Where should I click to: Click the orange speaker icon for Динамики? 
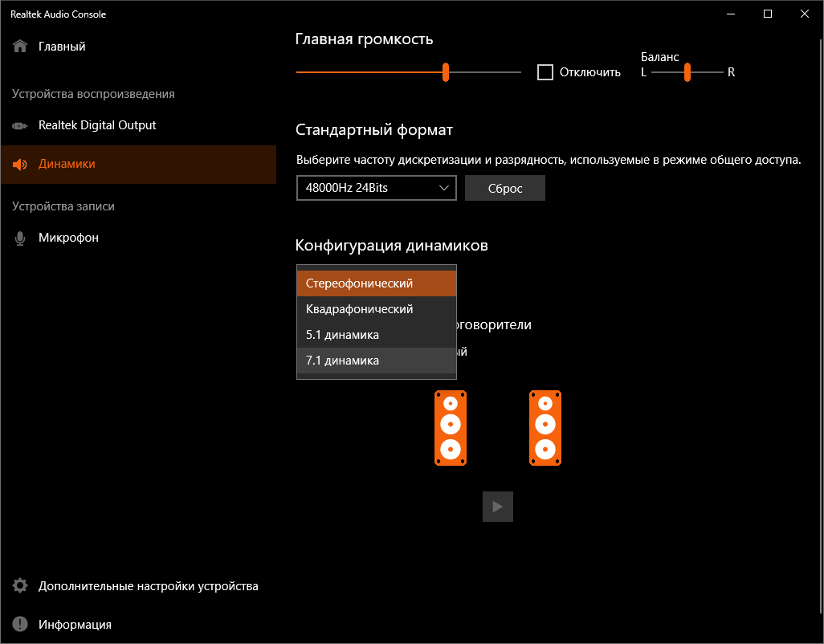click(20, 165)
